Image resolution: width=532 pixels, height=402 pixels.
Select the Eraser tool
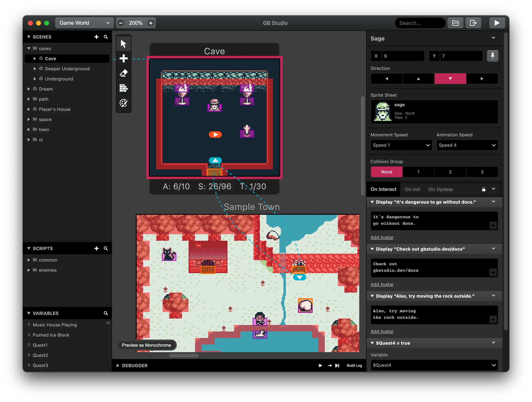123,73
